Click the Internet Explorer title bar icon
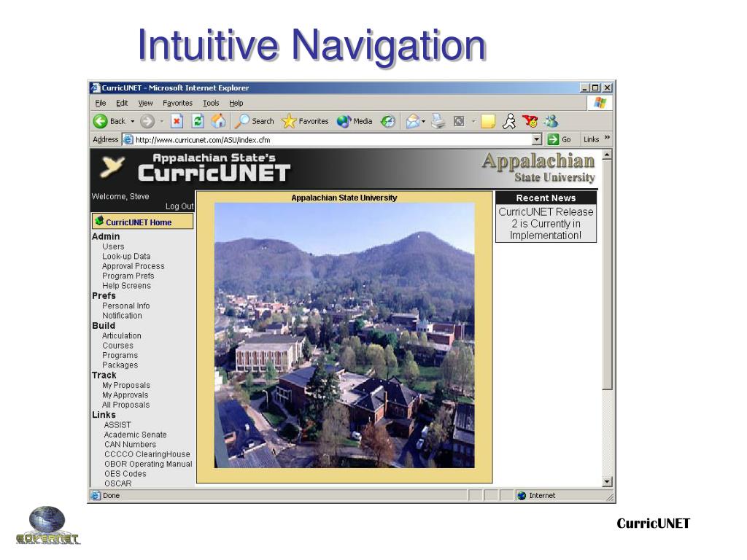Image resolution: width=747 pixels, height=560 pixels. tap(96, 87)
